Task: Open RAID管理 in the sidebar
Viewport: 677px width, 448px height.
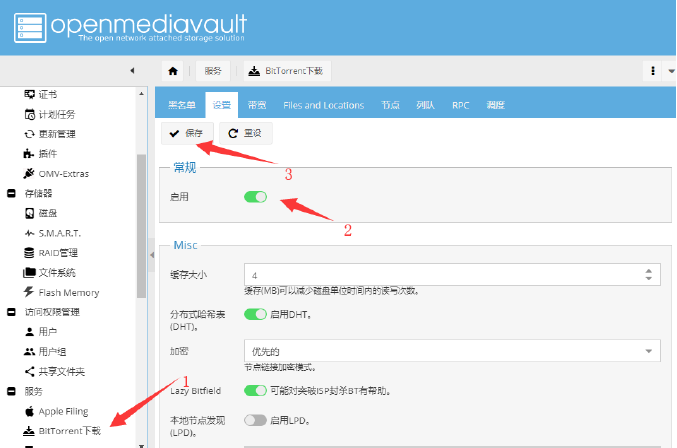Action: coord(57,253)
